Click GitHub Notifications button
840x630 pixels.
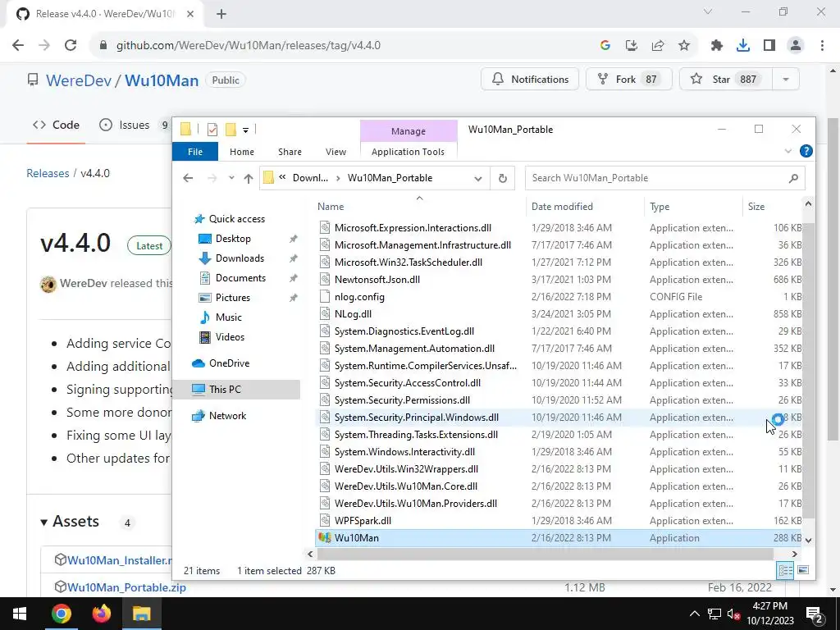tap(530, 80)
